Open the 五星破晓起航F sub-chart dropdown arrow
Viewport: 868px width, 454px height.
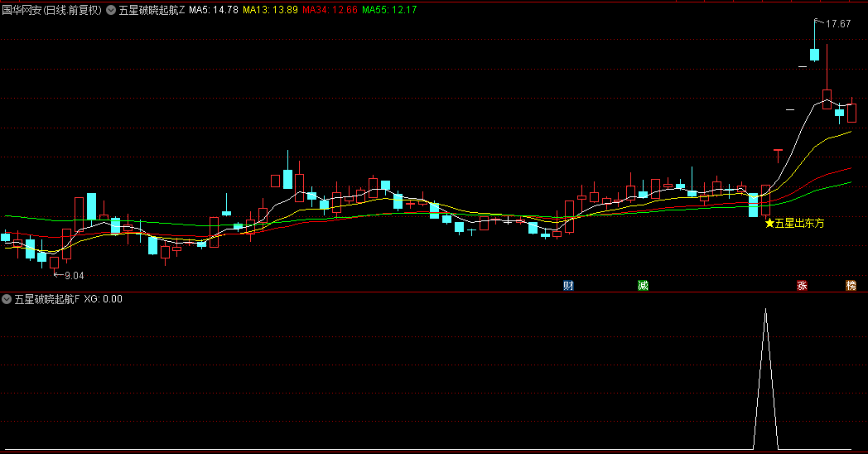point(7,299)
